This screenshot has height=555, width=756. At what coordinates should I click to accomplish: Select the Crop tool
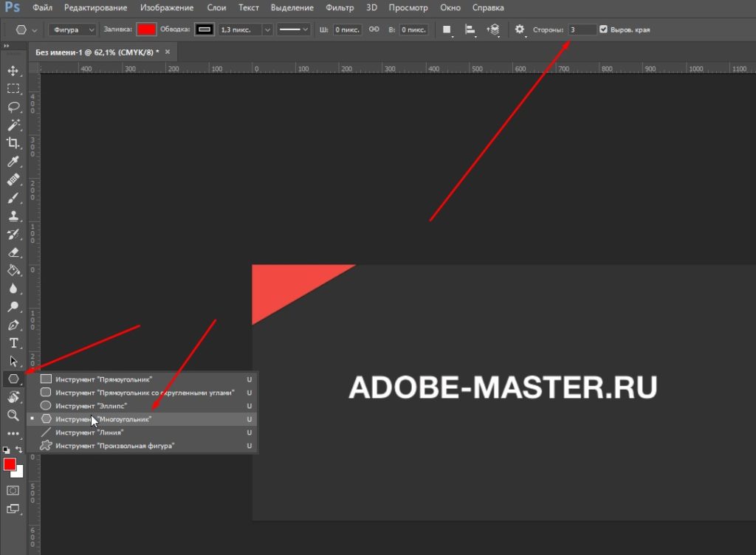click(13, 143)
